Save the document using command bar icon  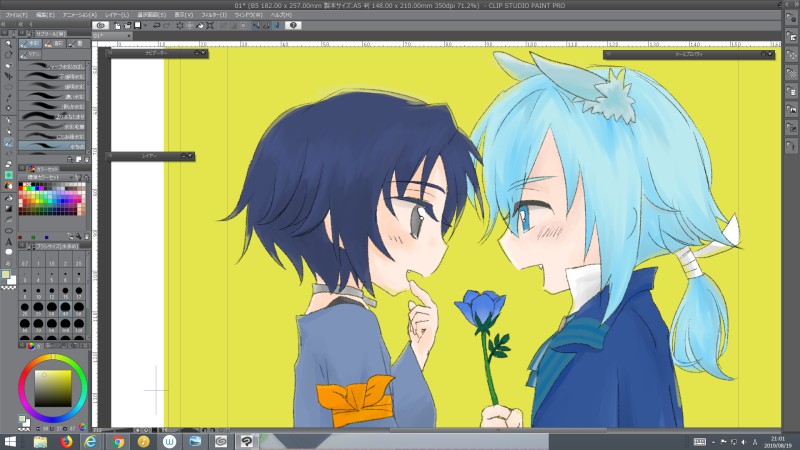137,25
